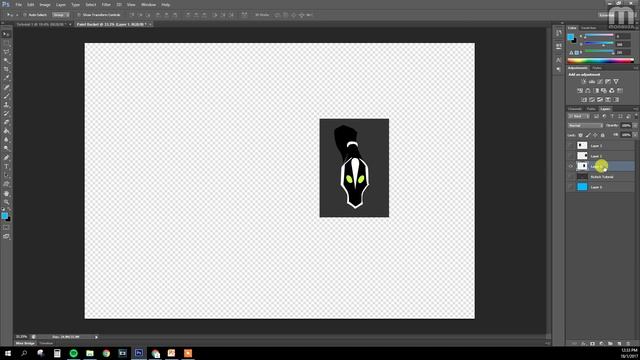Show the Sketch Tutorial layer
The width and height of the screenshot is (640, 360).
(571, 177)
